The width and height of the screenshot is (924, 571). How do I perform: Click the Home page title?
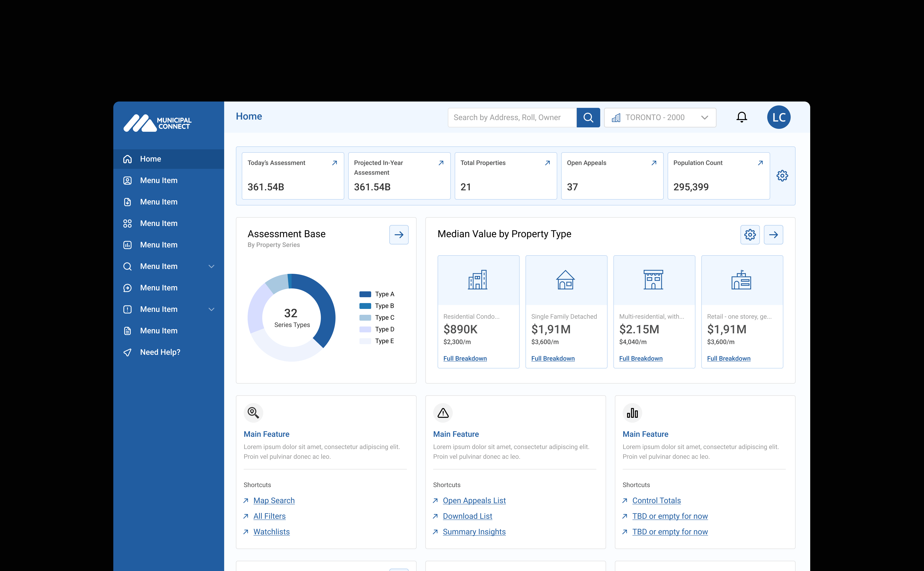coord(249,116)
